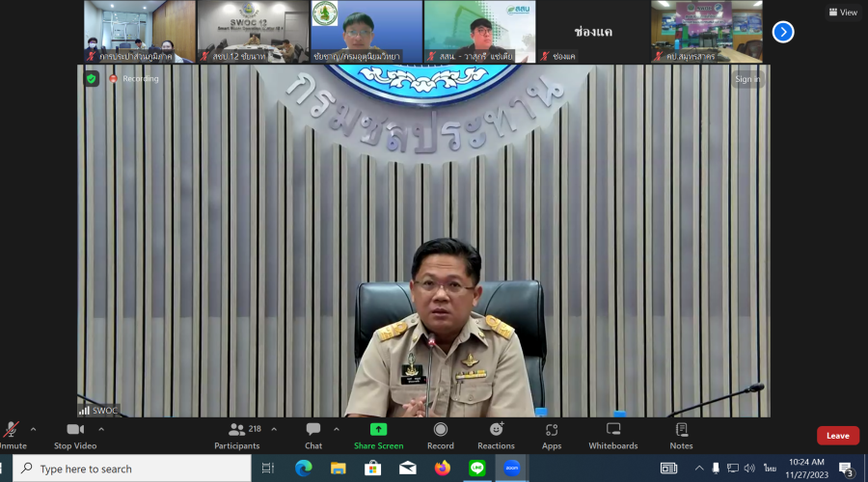
Task: Expand video options arrow beside Stop Video
Action: pos(101,429)
